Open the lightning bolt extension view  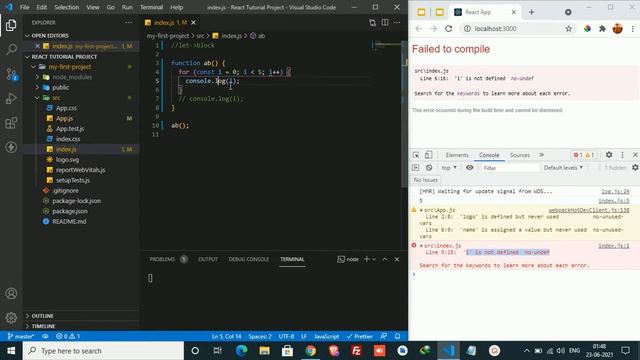[11, 147]
